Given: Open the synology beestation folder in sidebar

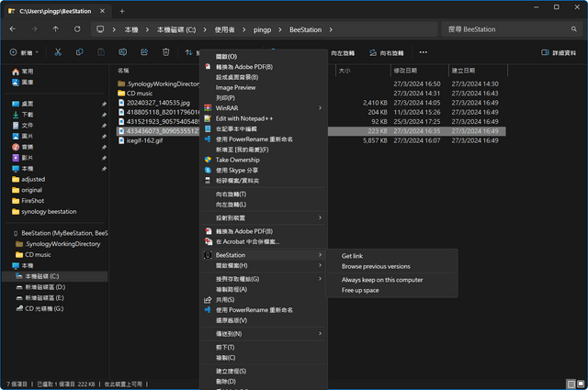Looking at the screenshot, I should (x=44, y=212).
